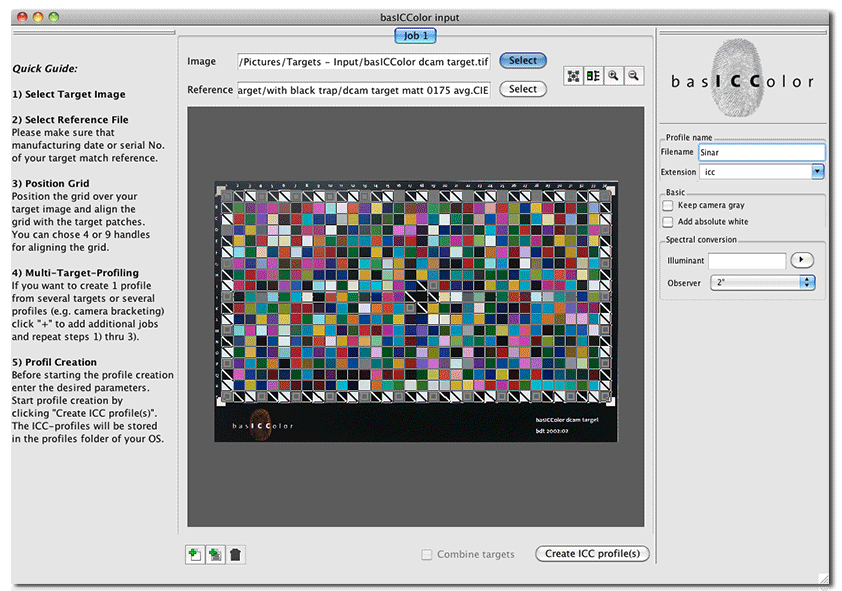
Task: Click the empty Illuminant field
Action: (747, 261)
